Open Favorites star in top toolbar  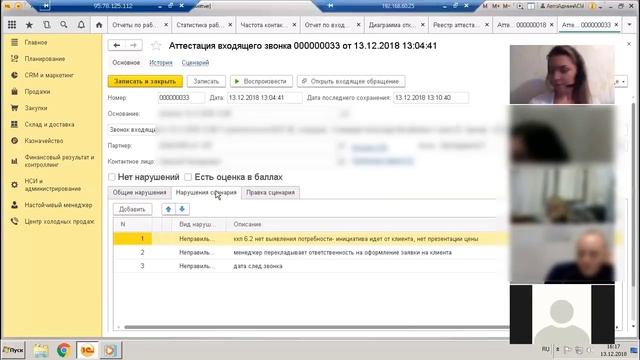[29, 25]
